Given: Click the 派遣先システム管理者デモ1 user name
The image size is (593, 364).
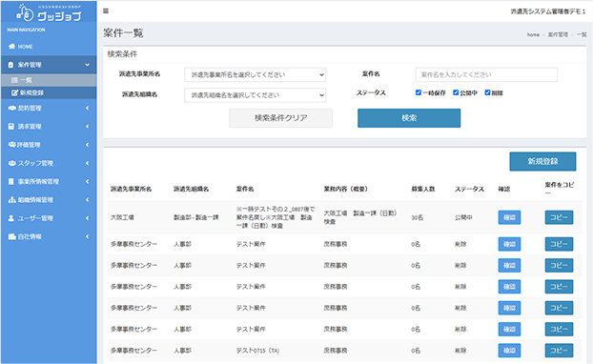Looking at the screenshot, I should click(547, 11).
